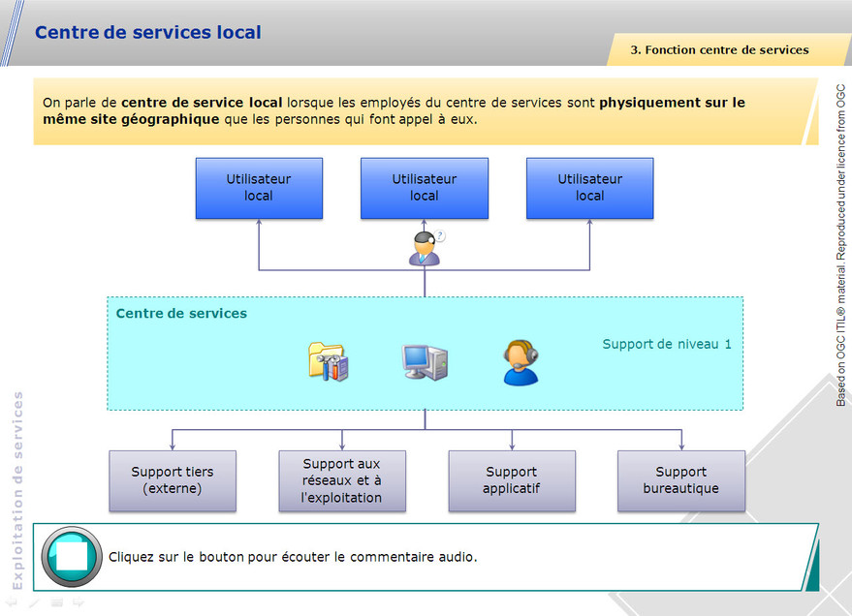Image resolution: width=852 pixels, height=616 pixels.
Task: Select the right Utilisateur local box
Action: tap(590, 188)
